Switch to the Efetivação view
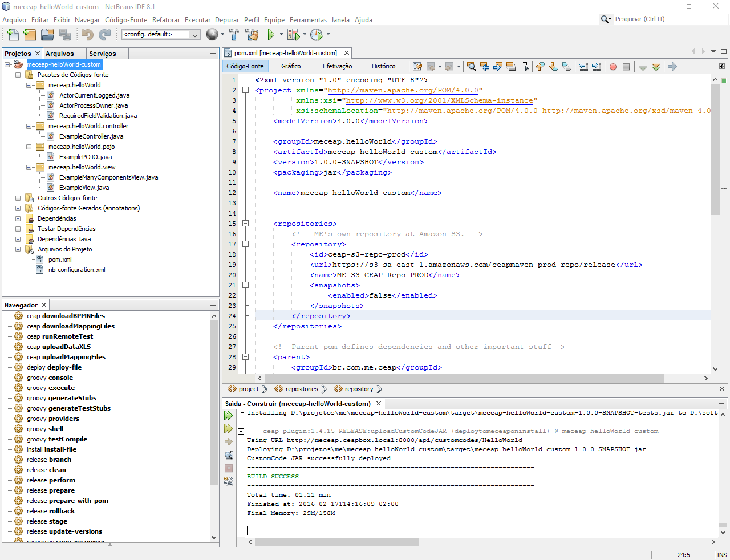Image resolution: width=730 pixels, height=560 pixels. (338, 67)
